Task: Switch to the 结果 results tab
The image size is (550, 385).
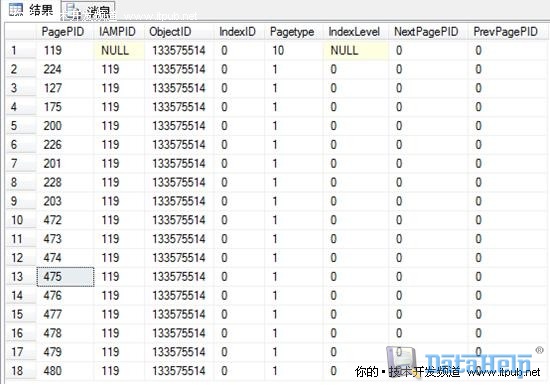Action: click(x=31, y=10)
